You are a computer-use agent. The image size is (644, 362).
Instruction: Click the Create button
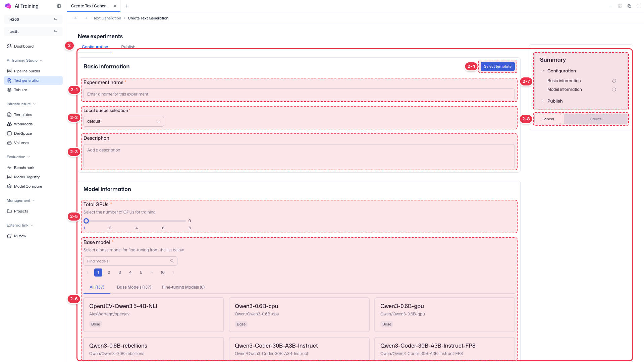point(596,119)
